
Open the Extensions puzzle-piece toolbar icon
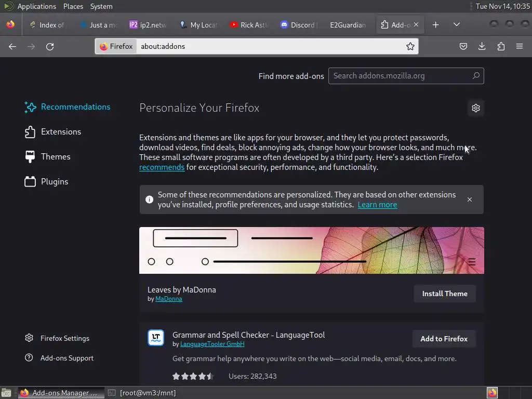pyautogui.click(x=501, y=46)
